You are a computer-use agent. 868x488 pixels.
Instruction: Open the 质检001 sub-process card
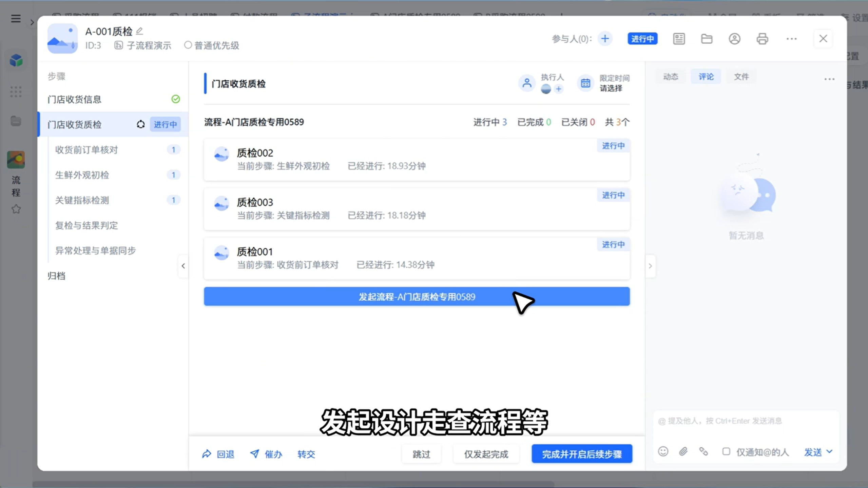(417, 259)
